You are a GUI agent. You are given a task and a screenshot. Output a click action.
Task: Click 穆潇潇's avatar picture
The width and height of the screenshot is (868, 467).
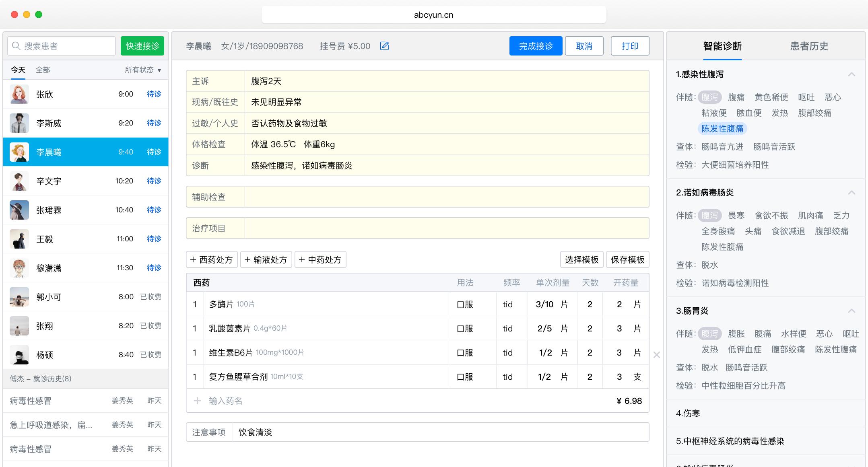click(19, 268)
